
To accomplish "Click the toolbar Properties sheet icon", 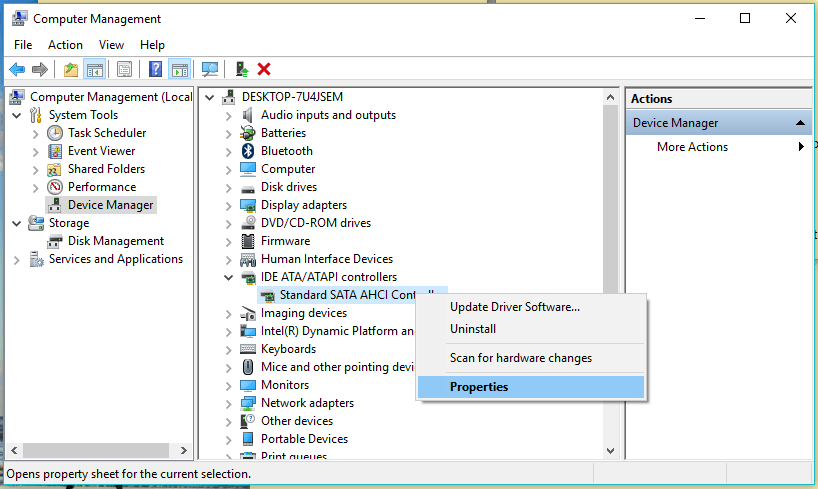I will click(124, 69).
